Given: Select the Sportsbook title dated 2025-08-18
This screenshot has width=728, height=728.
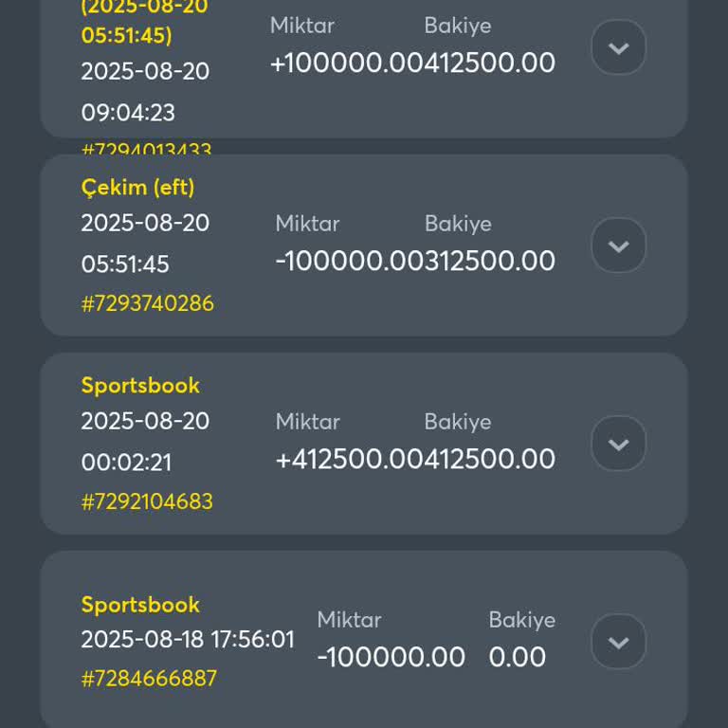Looking at the screenshot, I should click(x=140, y=605).
